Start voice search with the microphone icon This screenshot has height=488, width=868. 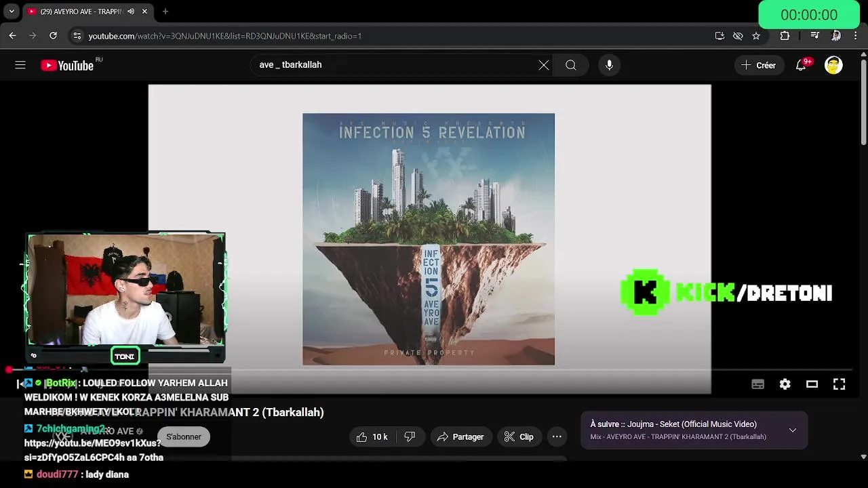[x=609, y=65]
